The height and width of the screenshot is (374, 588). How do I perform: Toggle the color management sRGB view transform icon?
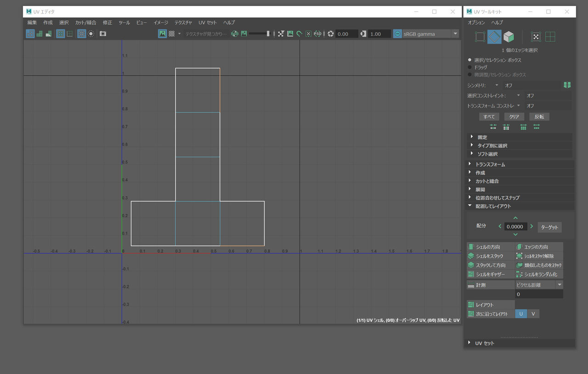pyautogui.click(x=397, y=33)
